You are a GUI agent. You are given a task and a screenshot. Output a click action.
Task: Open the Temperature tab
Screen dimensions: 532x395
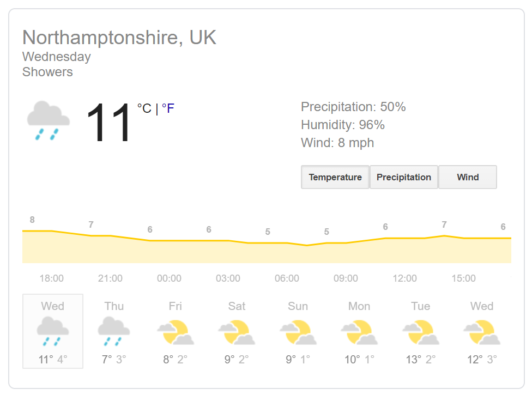[335, 177]
